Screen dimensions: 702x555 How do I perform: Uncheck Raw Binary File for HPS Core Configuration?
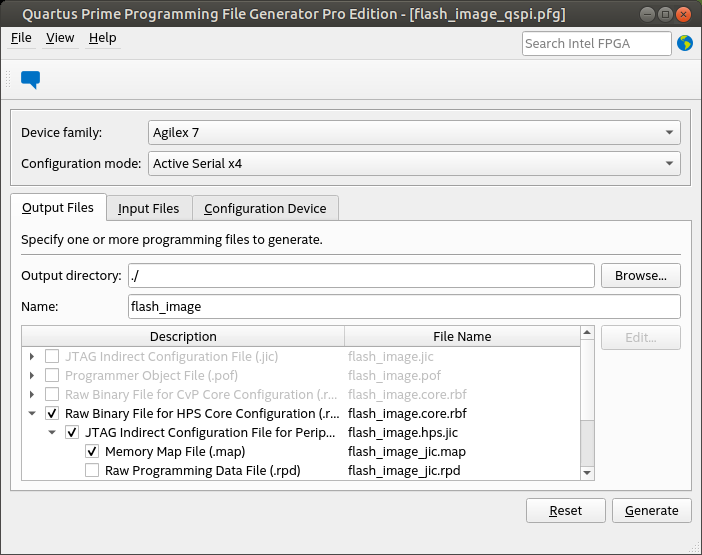point(52,413)
